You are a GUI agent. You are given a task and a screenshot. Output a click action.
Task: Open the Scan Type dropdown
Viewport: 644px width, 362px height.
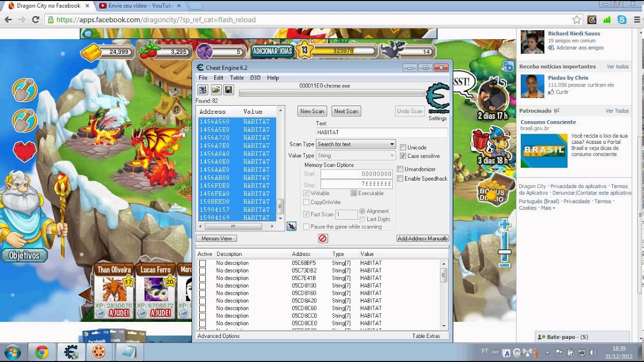(356, 144)
